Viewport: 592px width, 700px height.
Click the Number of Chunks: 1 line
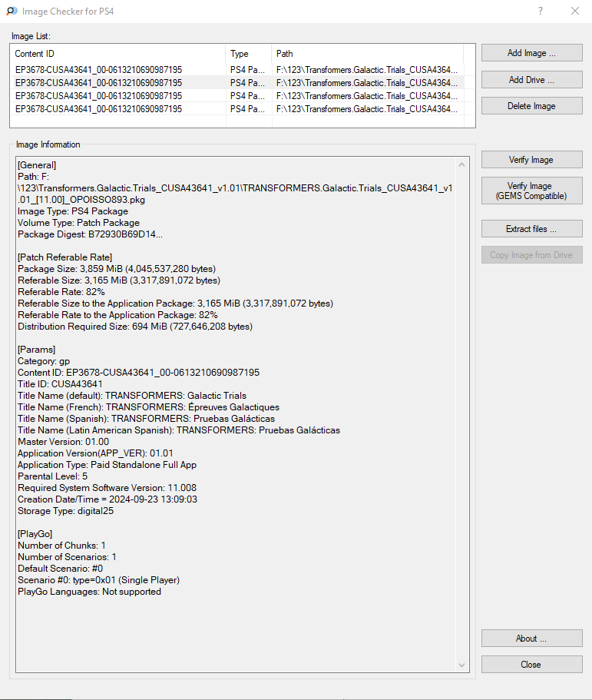(61, 546)
